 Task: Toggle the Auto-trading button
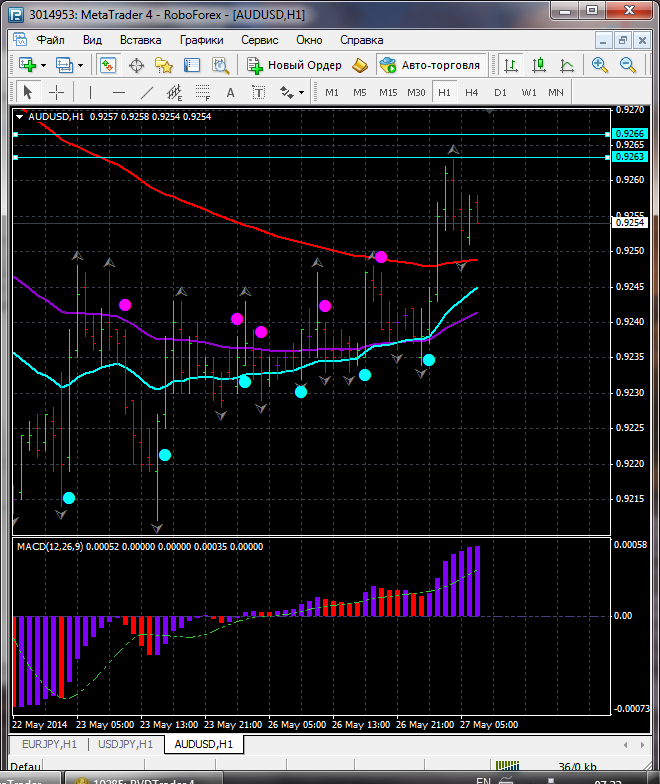tap(429, 65)
